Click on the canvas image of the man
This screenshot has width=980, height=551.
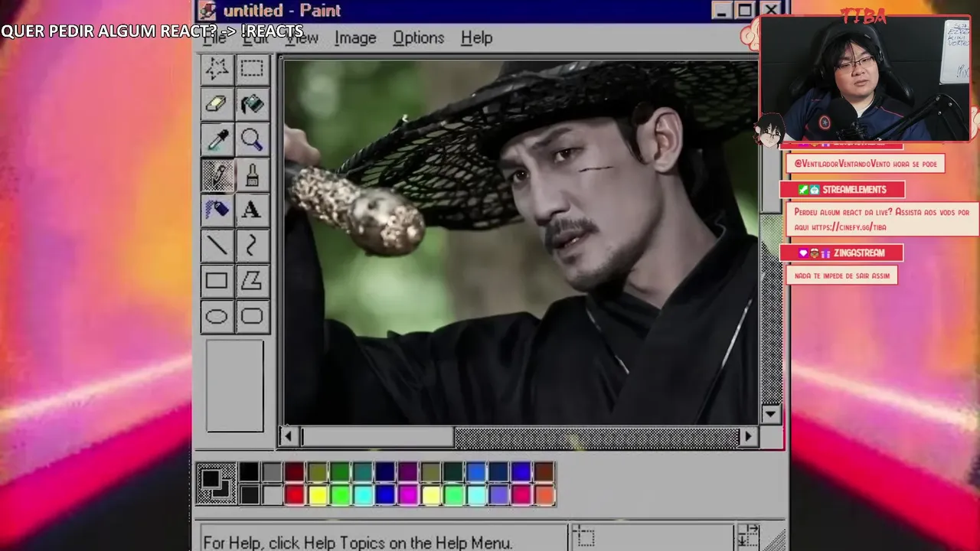pos(521,242)
